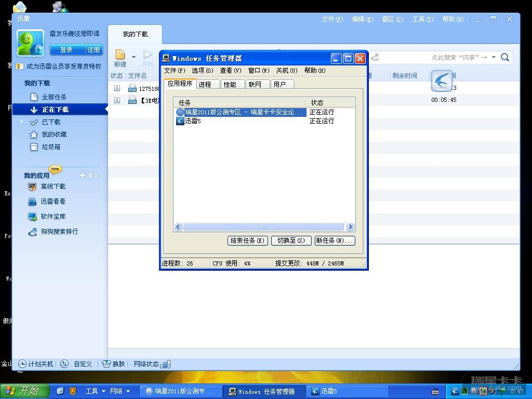532x399 pixels.
Task: Click the 网络状态 indicator
Action: click(152, 364)
